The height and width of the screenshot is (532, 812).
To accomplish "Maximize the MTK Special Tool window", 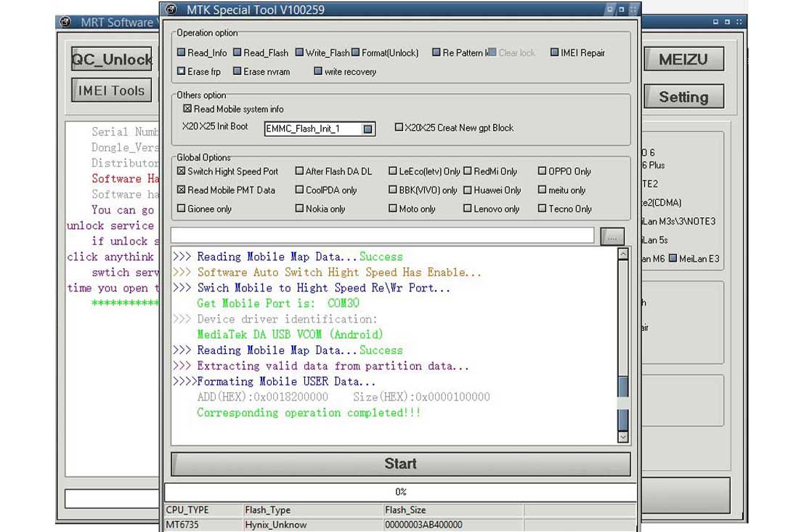I will 622,9.
